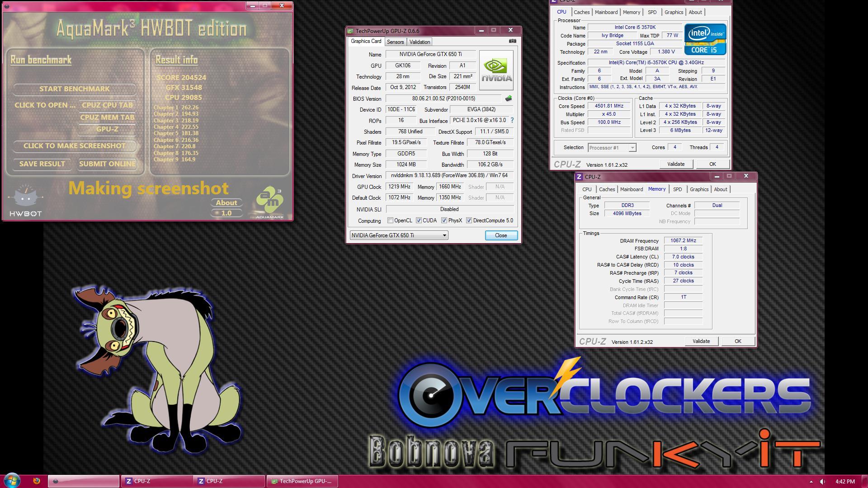Click the Specification field in CPU-Z
The width and height of the screenshot is (868, 488).
click(x=656, y=63)
